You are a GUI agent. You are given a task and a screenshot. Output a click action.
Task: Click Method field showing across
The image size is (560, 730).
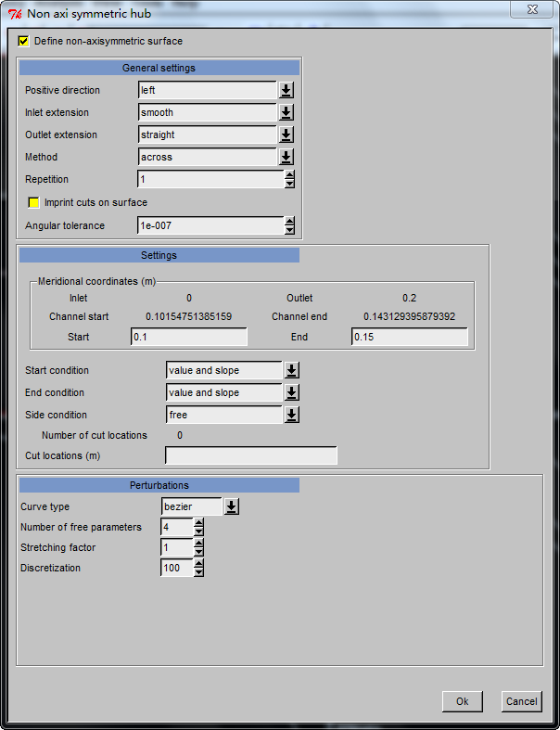[x=208, y=157]
